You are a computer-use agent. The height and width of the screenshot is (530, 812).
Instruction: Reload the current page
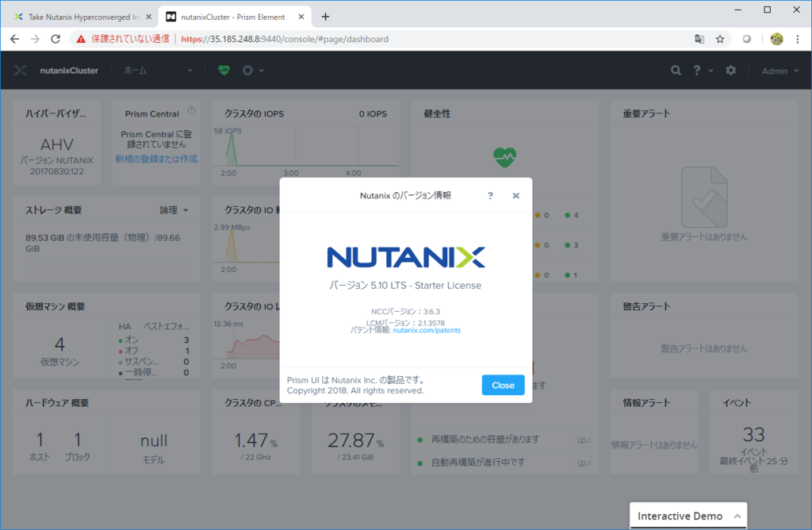(56, 39)
